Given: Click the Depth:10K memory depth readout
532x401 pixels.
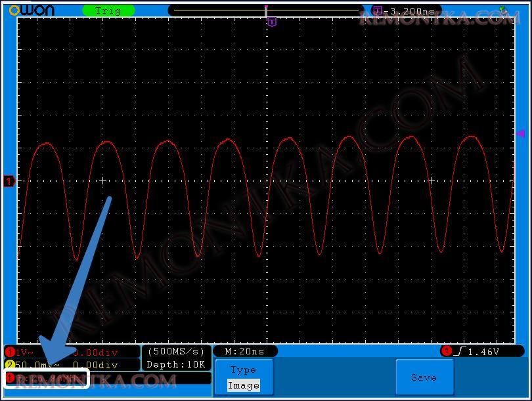Looking at the screenshot, I should pos(176,364).
